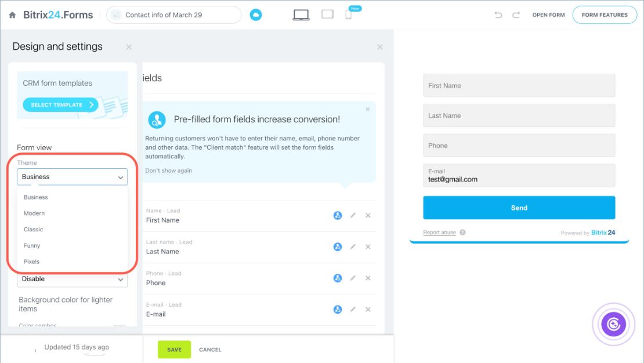Open the Bitrix24 powered-by link
This screenshot has width=644, height=363.
(603, 233)
